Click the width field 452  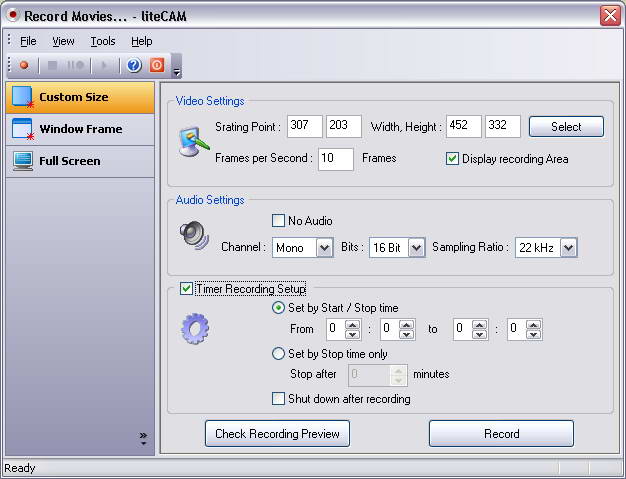coord(463,127)
